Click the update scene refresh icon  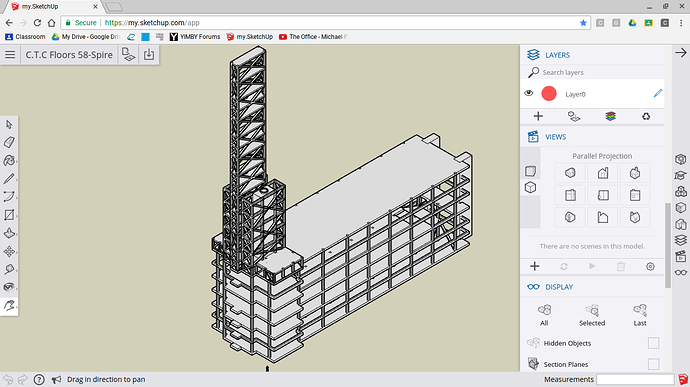(x=564, y=266)
